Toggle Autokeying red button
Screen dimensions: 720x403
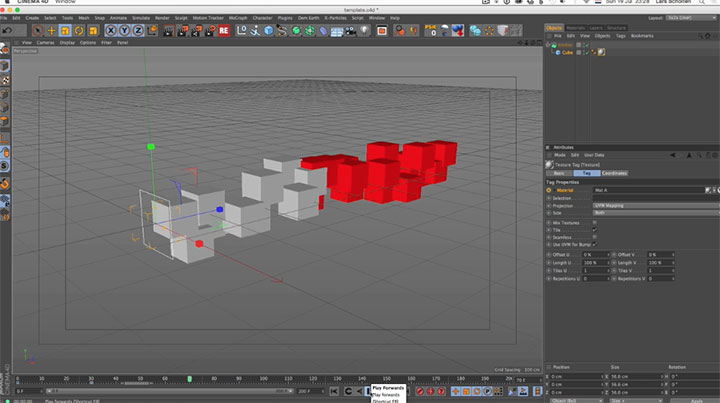430,392
